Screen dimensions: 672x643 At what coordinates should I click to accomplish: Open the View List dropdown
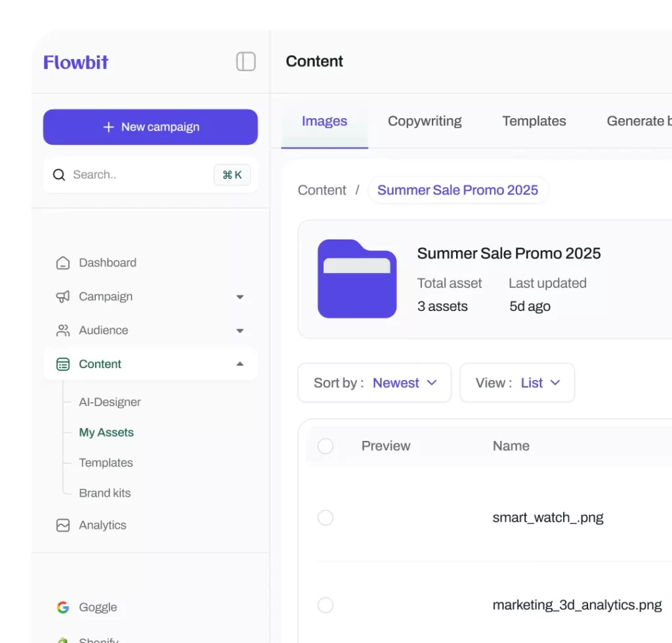pyautogui.click(x=517, y=383)
